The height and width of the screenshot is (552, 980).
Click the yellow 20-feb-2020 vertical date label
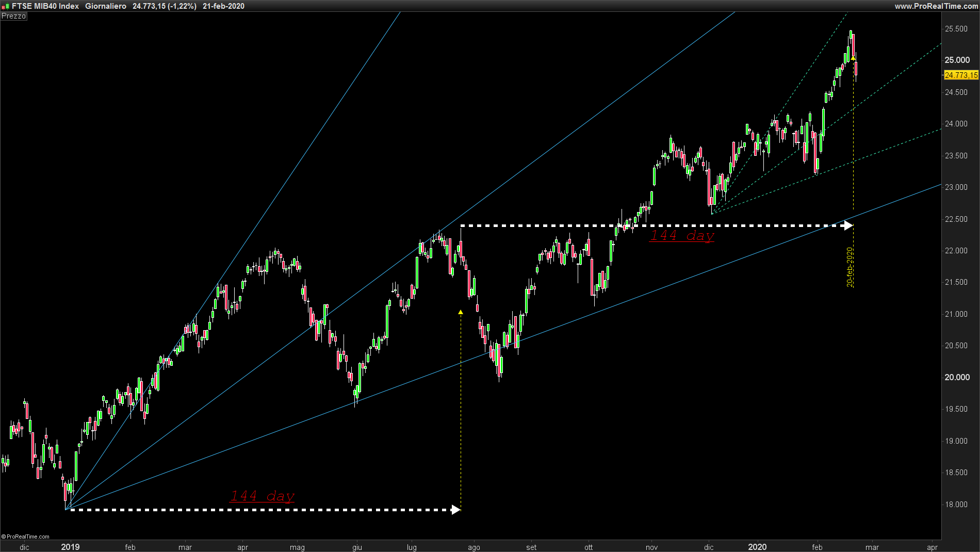[x=850, y=267]
